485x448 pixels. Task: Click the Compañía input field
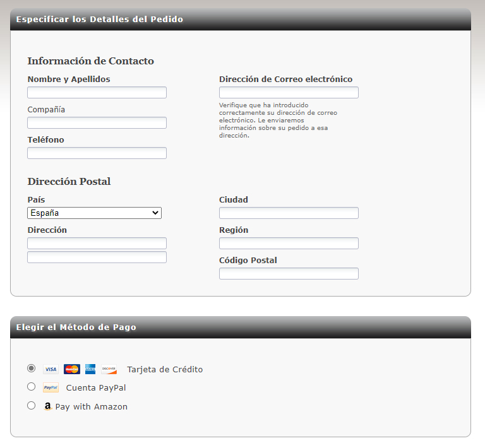coord(97,123)
